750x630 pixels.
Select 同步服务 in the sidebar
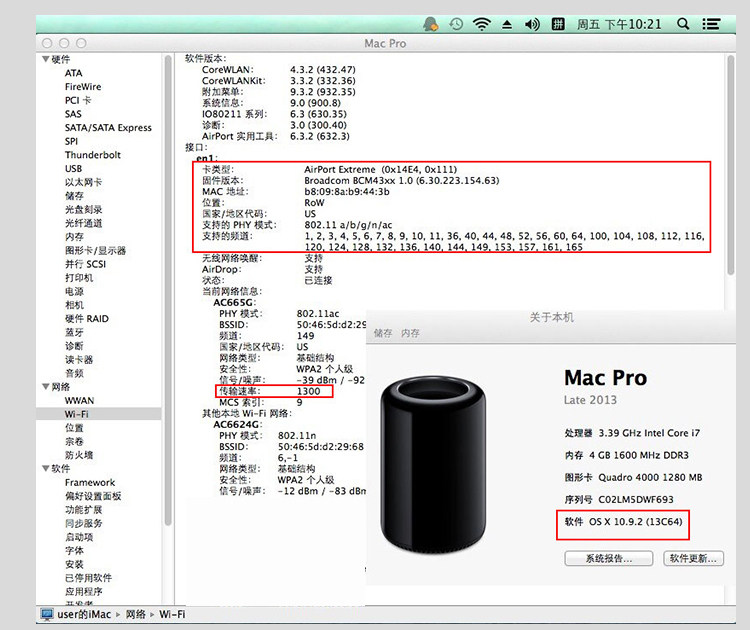(83, 523)
